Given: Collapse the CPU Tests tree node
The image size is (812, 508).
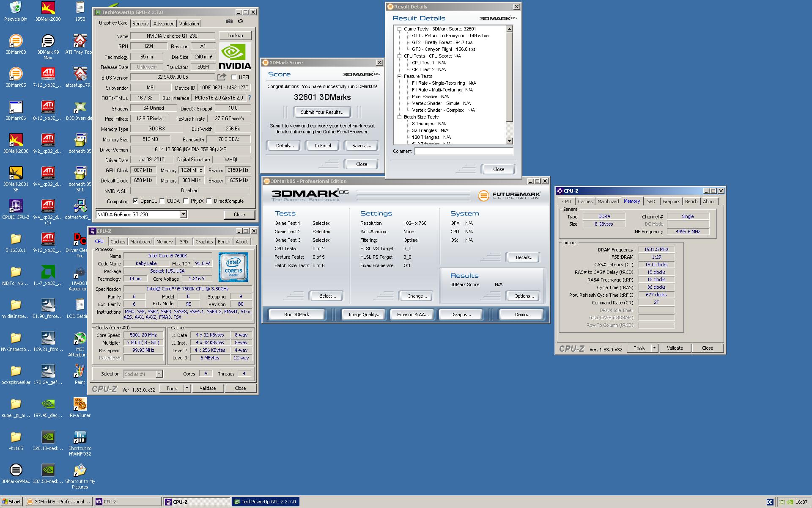Looking at the screenshot, I should coord(399,56).
